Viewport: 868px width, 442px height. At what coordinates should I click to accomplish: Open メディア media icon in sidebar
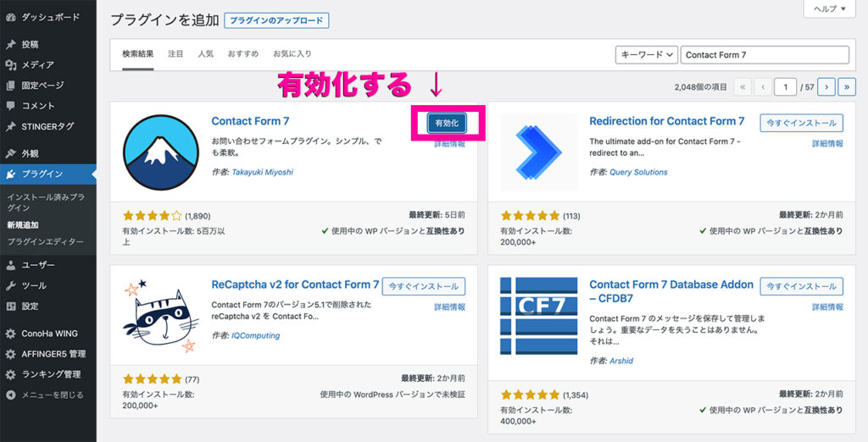[10, 64]
